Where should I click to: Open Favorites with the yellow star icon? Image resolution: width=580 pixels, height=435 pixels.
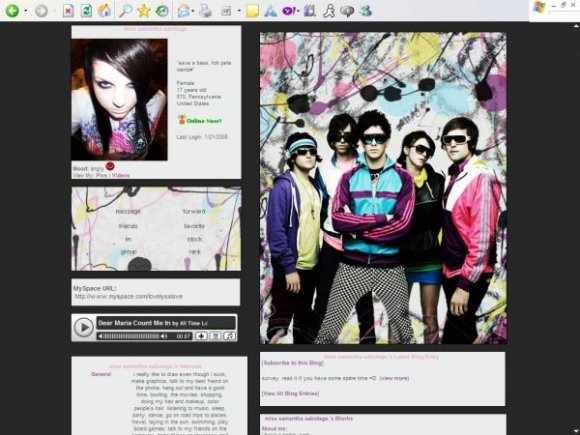[x=144, y=10]
